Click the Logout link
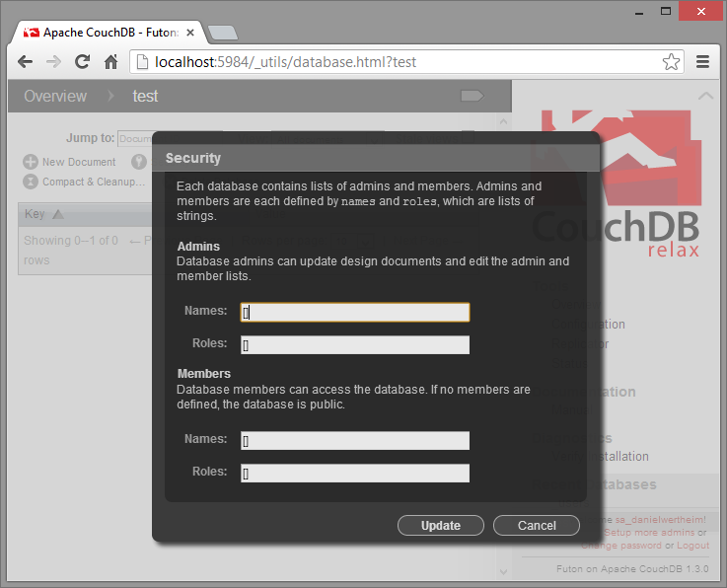727x588 pixels. point(692,546)
